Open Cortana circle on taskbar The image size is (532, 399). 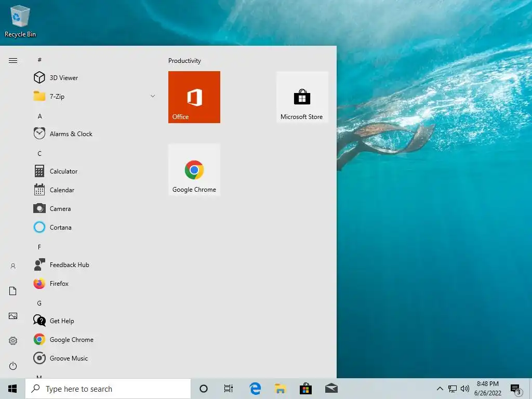[204, 389]
